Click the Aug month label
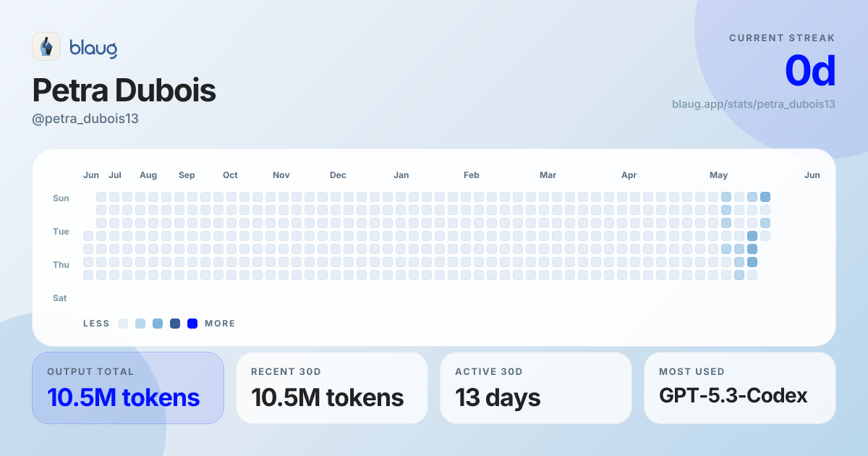Image resolution: width=868 pixels, height=456 pixels. (148, 175)
